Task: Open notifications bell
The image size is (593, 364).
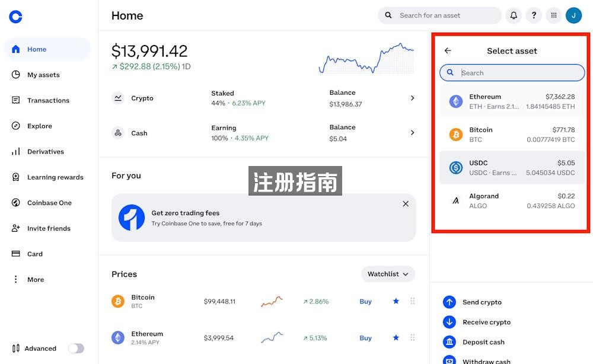Action: 514,15
